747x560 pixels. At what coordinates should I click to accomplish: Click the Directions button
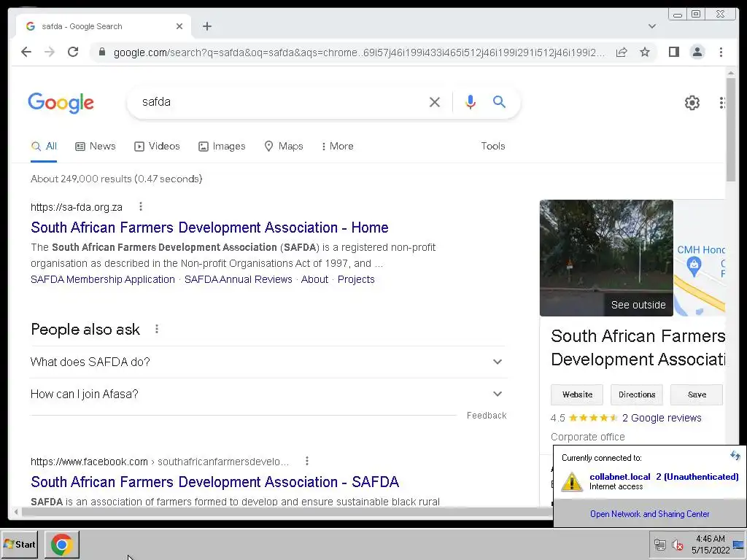pyautogui.click(x=636, y=394)
